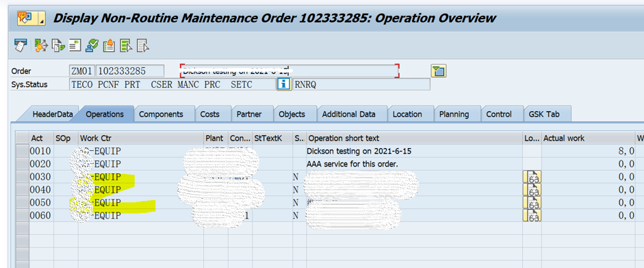Click Operation short text column header
This screenshot has width=644, height=268.
[x=415, y=138]
